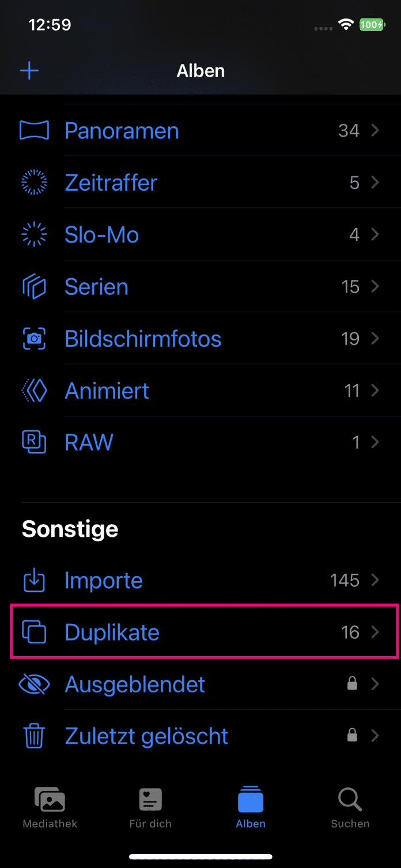Tap the RAW icon

(x=34, y=442)
